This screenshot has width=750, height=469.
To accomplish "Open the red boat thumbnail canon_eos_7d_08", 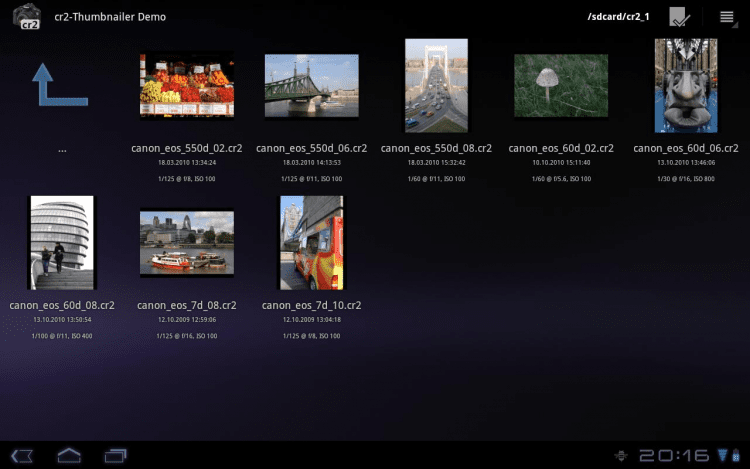I will tap(187, 242).
